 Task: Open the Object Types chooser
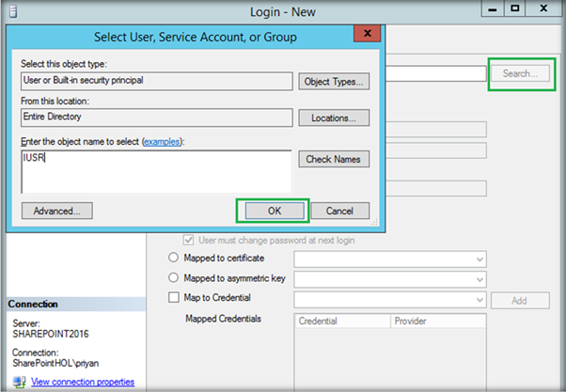click(x=334, y=82)
